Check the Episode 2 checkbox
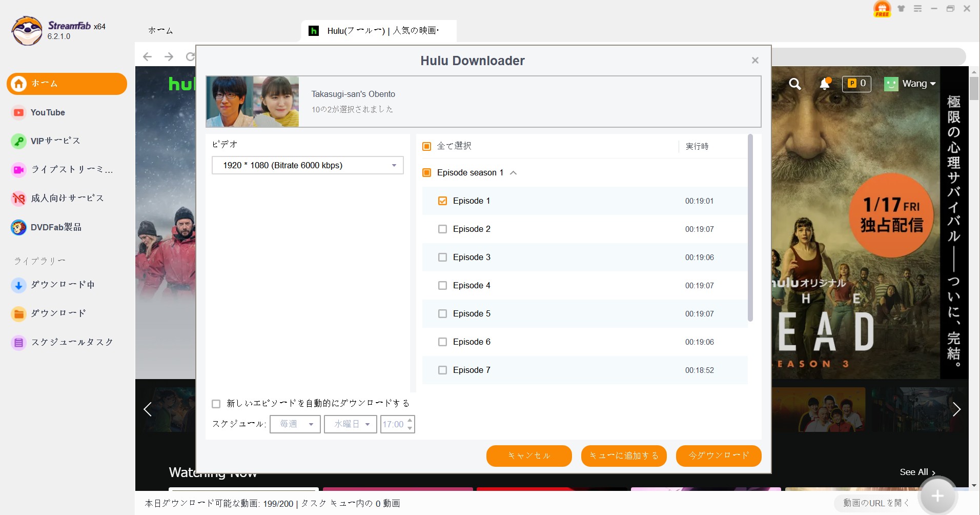The height and width of the screenshot is (515, 980). coord(442,229)
